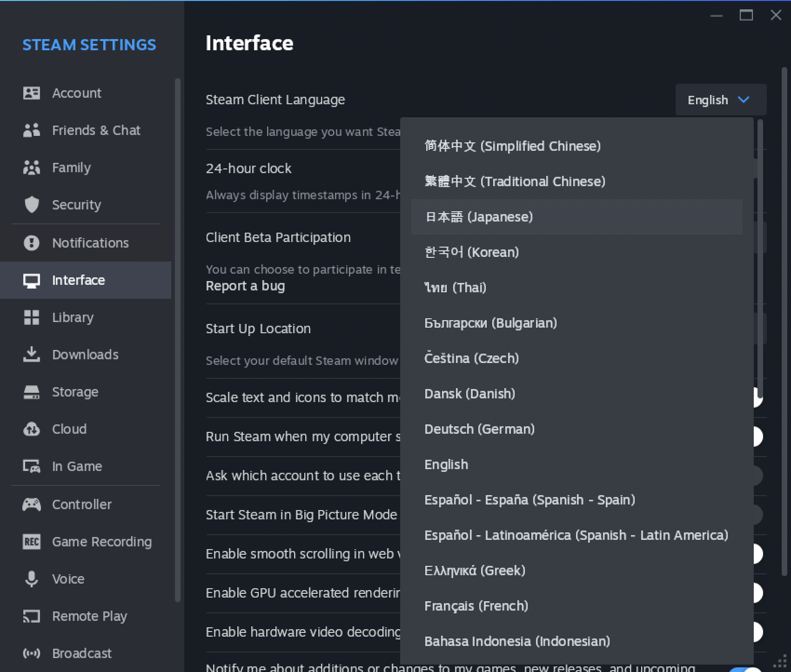
Task: Click the Game Recording REC icon
Action: pyautogui.click(x=32, y=542)
